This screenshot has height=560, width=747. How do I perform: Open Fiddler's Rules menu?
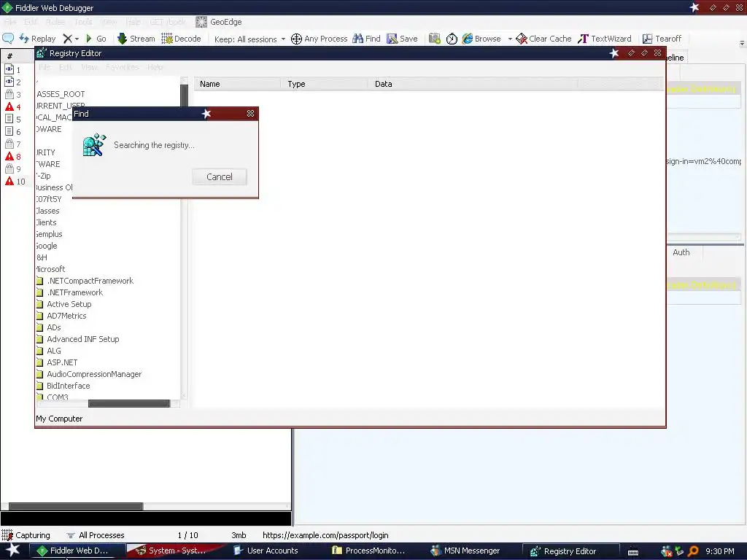pyautogui.click(x=55, y=22)
